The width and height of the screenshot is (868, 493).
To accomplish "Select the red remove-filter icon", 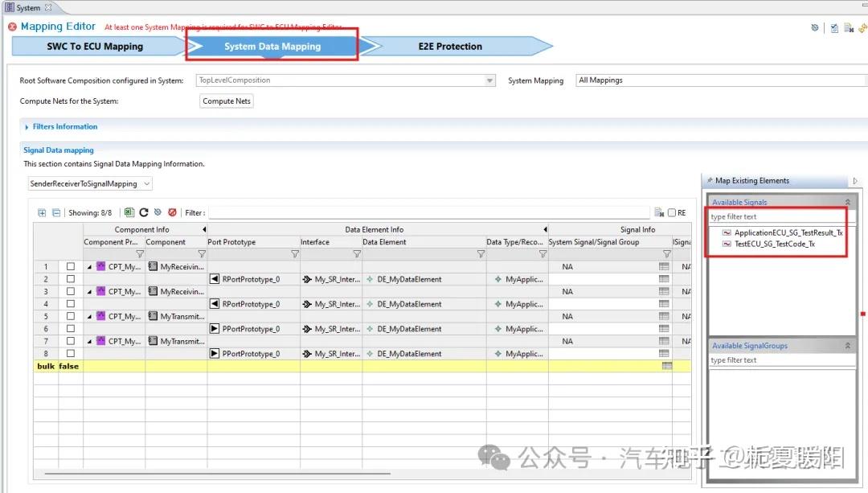I will (x=170, y=212).
